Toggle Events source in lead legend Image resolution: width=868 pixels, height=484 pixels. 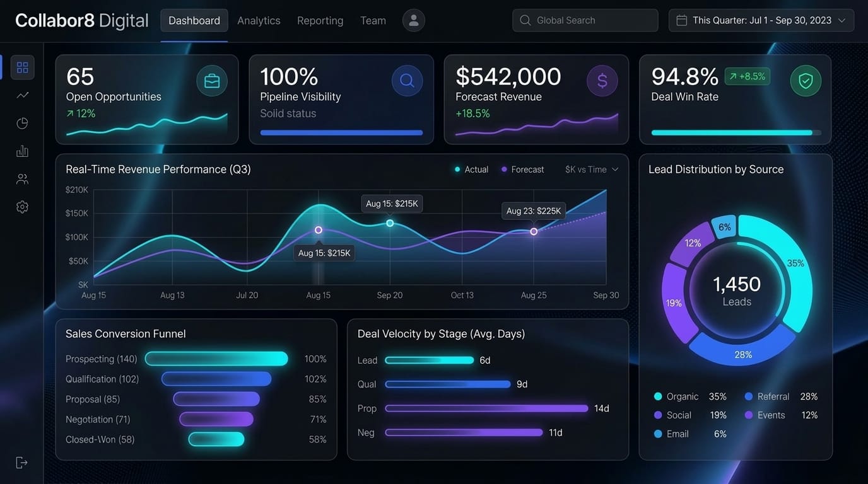point(781,415)
